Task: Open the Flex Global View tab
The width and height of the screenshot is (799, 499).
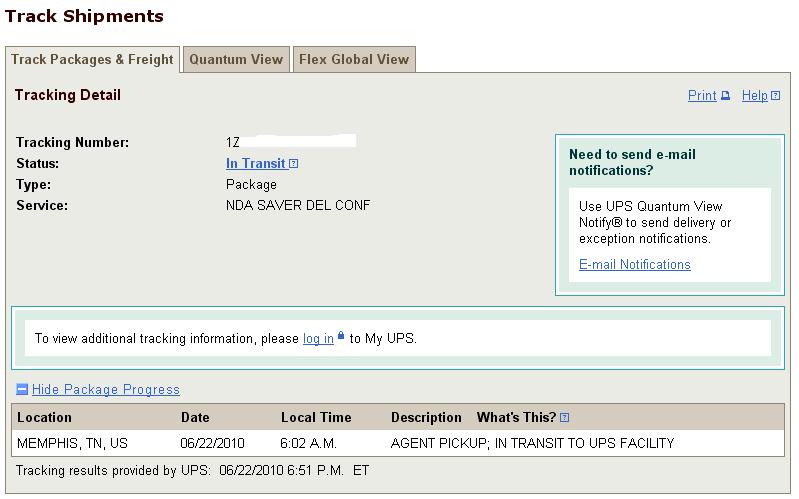Action: (354, 60)
